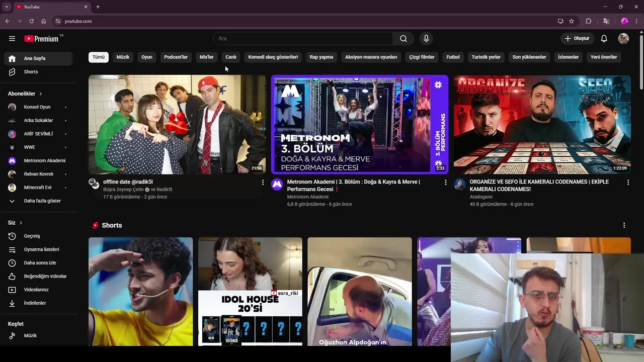Select the Futbol filter chip

click(453, 57)
